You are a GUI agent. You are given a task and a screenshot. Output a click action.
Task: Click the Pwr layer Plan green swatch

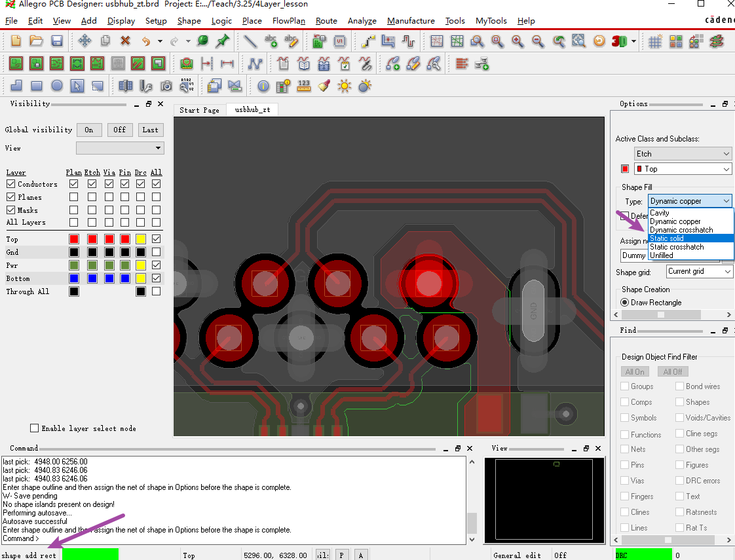click(74, 265)
